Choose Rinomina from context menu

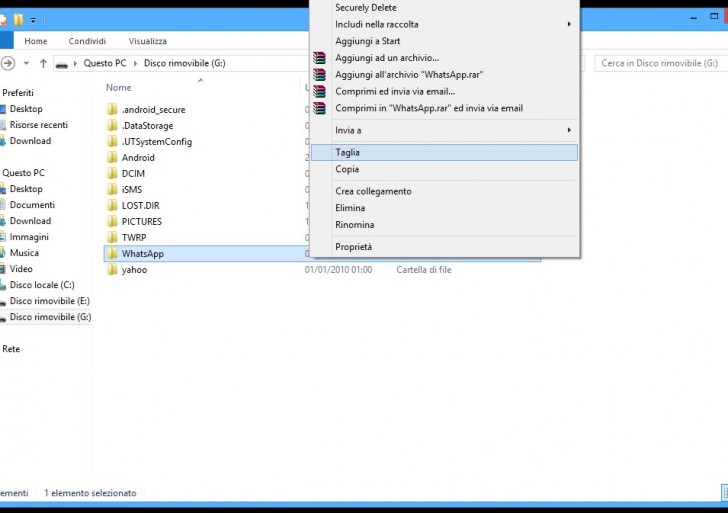[x=355, y=225]
